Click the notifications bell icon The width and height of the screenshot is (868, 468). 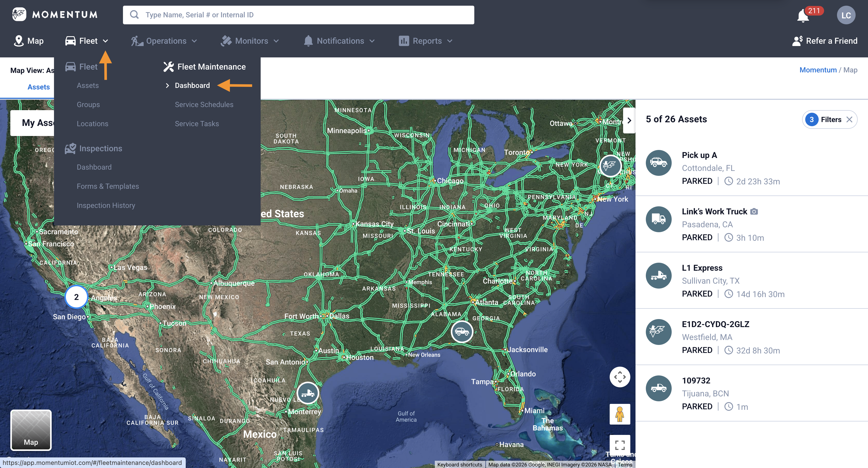click(803, 16)
